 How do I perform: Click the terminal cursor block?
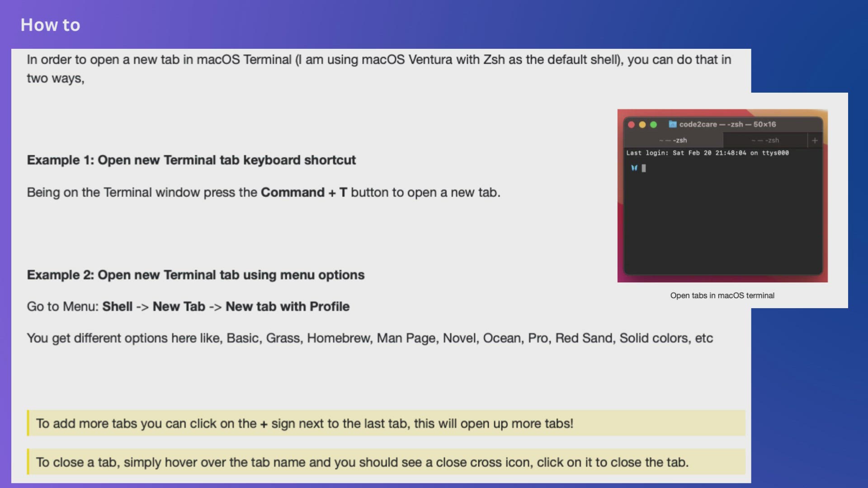tap(644, 168)
